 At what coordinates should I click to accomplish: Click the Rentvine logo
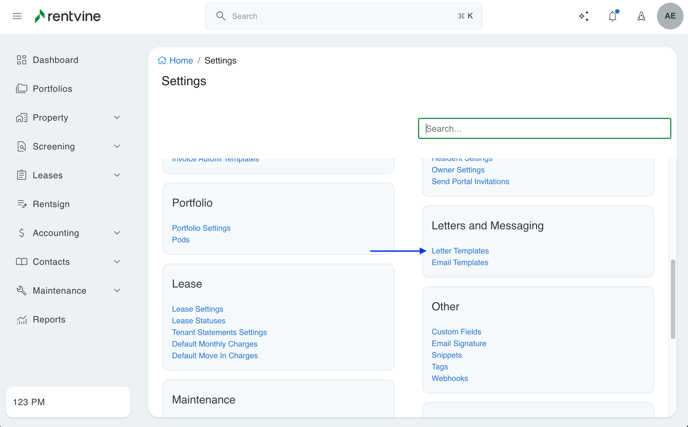point(68,16)
